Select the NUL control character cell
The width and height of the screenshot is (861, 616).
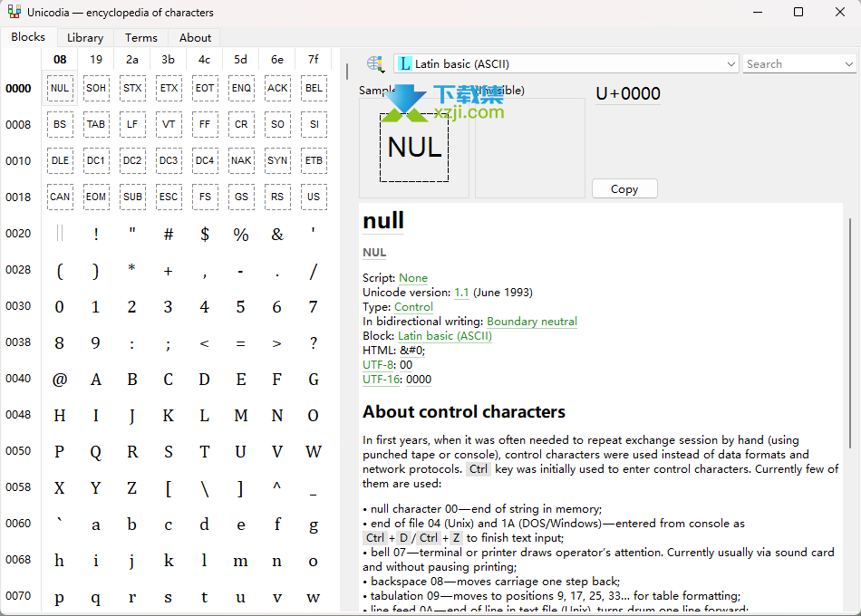(x=60, y=89)
